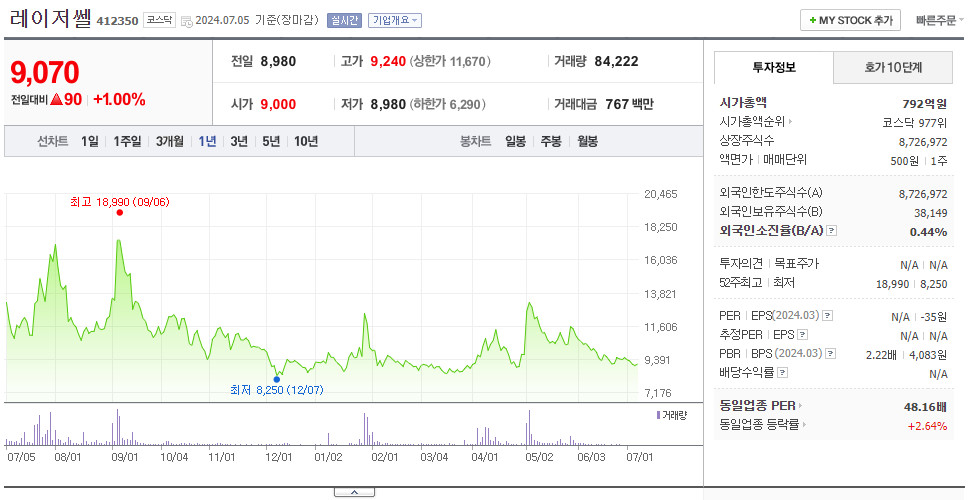Click the help icon next to 외국인소진율(B/A)
Viewport: 968px width, 500px height.
832,231
